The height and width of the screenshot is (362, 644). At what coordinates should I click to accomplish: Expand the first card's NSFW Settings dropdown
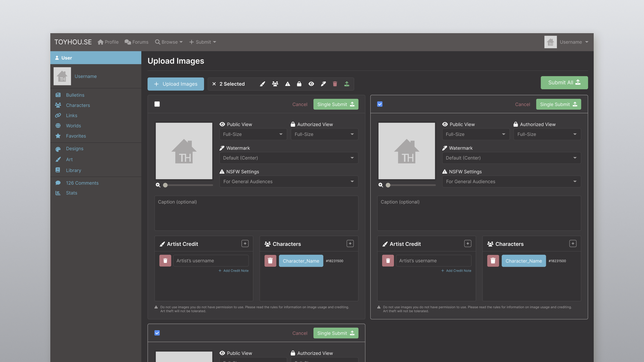(289, 182)
